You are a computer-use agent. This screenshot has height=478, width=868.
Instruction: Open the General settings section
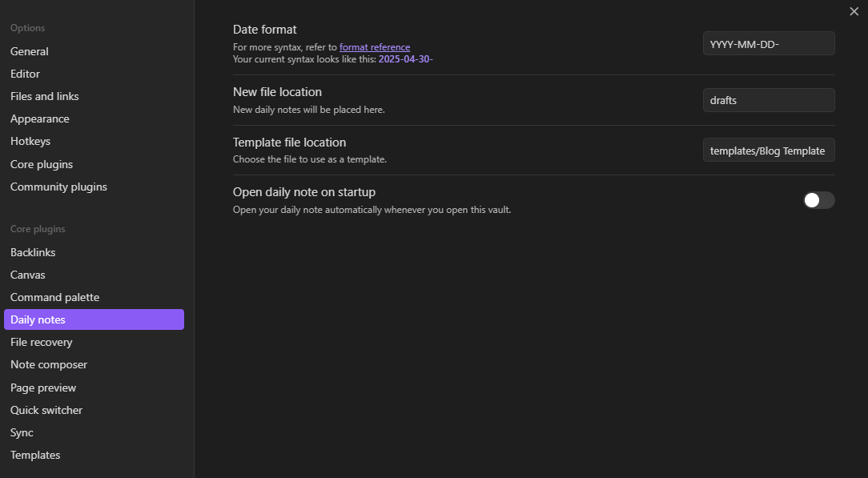click(x=29, y=50)
